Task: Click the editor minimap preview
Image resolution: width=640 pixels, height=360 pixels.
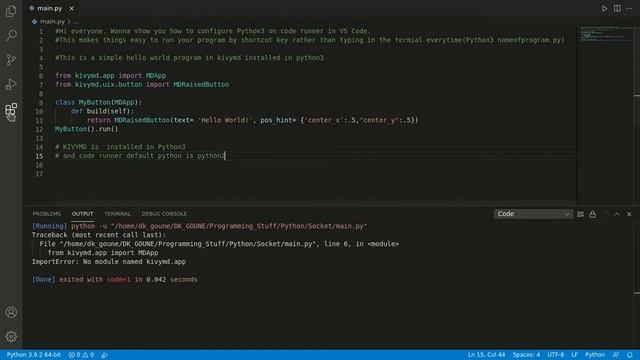Action: pos(605,33)
